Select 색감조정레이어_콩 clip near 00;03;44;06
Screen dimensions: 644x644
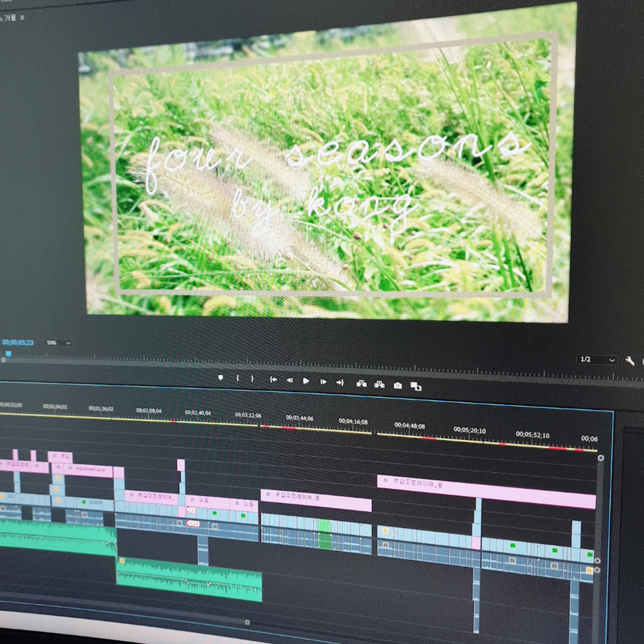pyautogui.click(x=316, y=500)
